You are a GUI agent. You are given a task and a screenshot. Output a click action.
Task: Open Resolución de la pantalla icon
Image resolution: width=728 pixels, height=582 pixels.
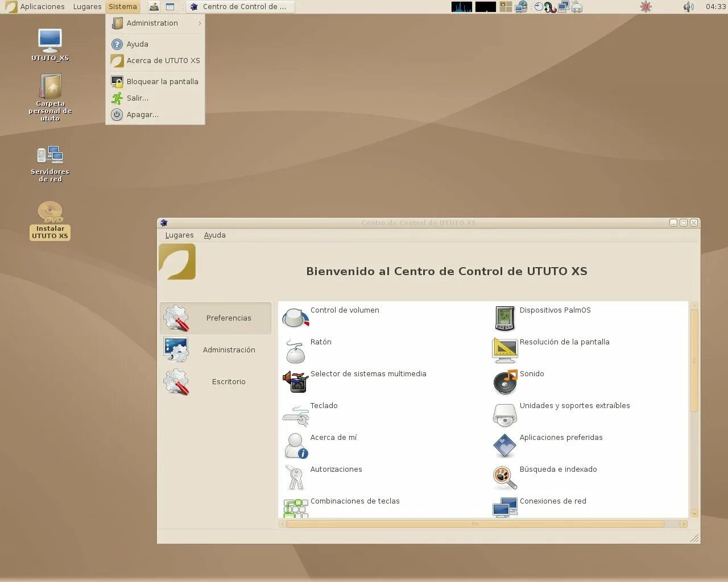point(505,350)
